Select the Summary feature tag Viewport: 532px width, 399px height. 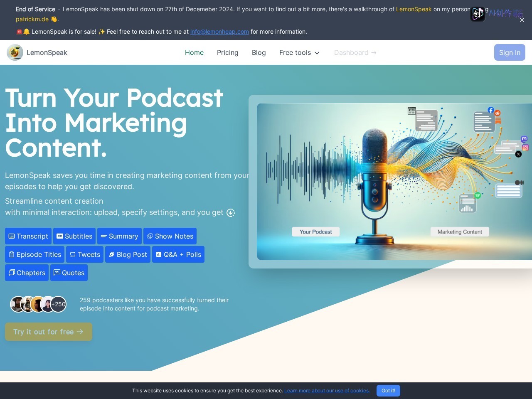[119, 236]
